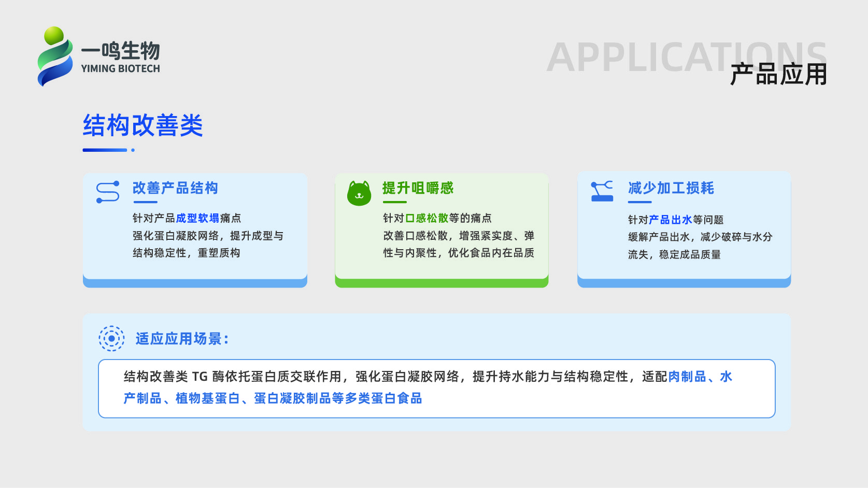Click the 产品应用 page title

pyautogui.click(x=778, y=75)
